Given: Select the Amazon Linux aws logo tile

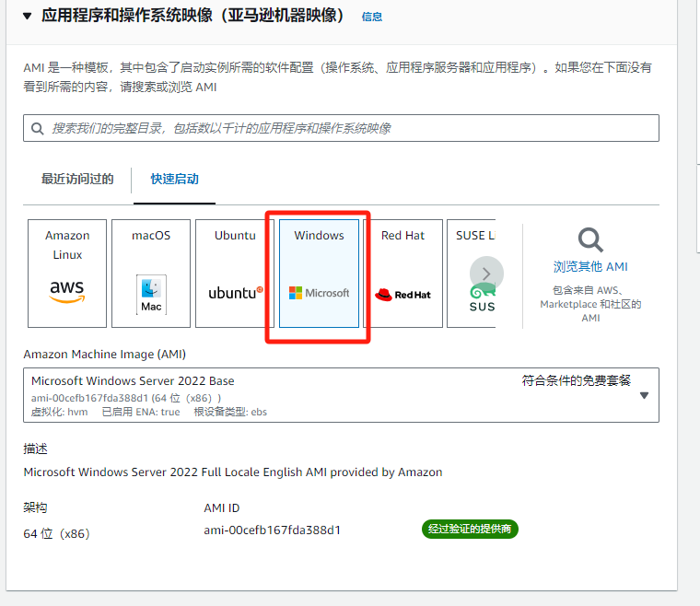Looking at the screenshot, I should (66, 290).
